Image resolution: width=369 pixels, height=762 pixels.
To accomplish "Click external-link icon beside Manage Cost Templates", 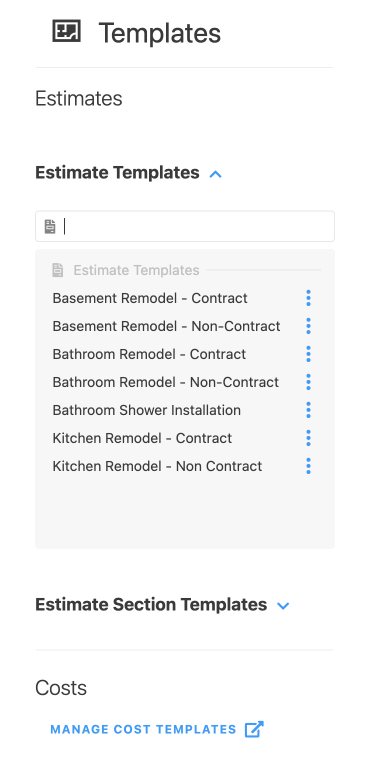I will (254, 729).
